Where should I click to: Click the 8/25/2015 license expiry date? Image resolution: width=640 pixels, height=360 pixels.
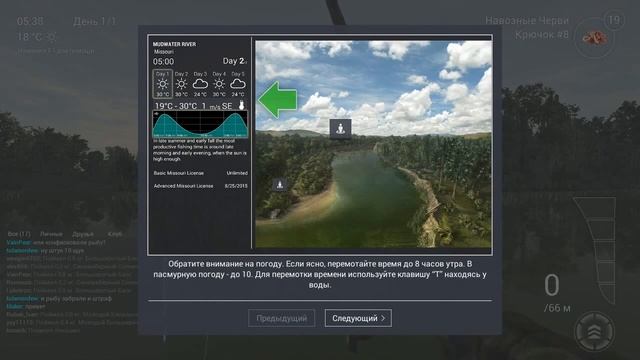(x=236, y=186)
